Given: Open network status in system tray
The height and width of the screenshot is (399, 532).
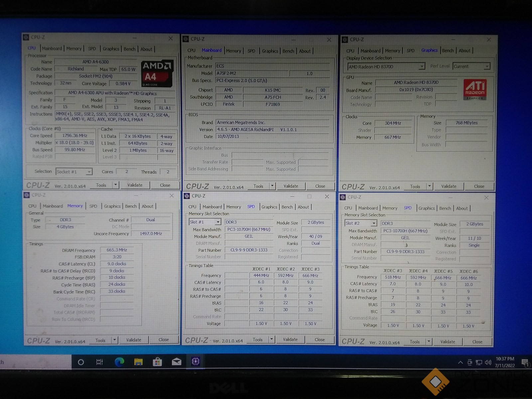Looking at the screenshot, I should tap(479, 362).
